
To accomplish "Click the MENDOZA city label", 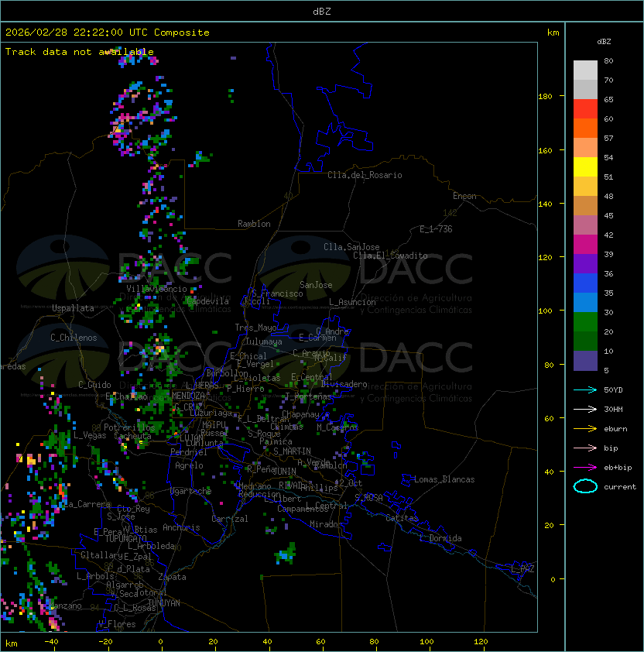I will [188, 395].
